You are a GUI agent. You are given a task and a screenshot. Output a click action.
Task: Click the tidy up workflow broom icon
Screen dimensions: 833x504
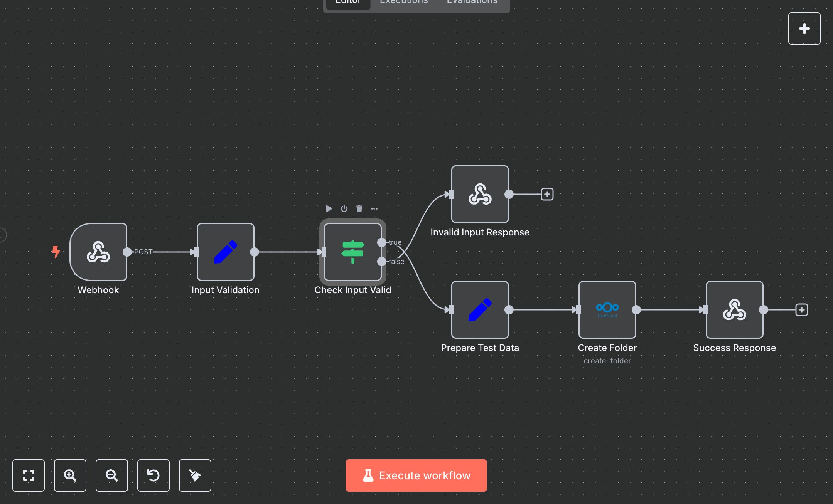(195, 475)
